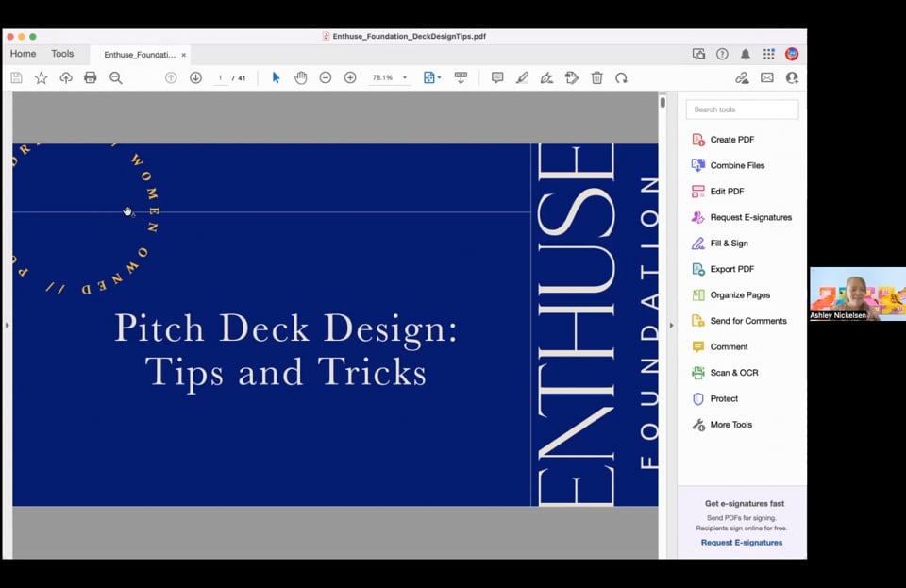The width and height of the screenshot is (906, 588).
Task: Go to previous page arrow
Action: [x=171, y=78]
